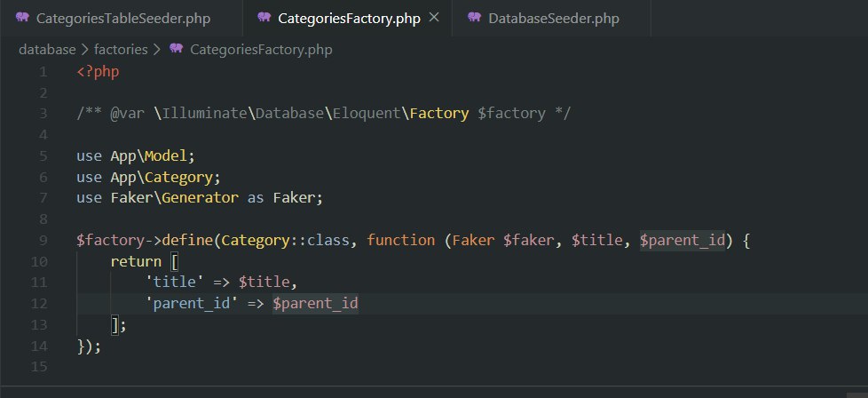The height and width of the screenshot is (398, 868).
Task: Click 'Category' in the use App\Category line
Action: click(178, 178)
